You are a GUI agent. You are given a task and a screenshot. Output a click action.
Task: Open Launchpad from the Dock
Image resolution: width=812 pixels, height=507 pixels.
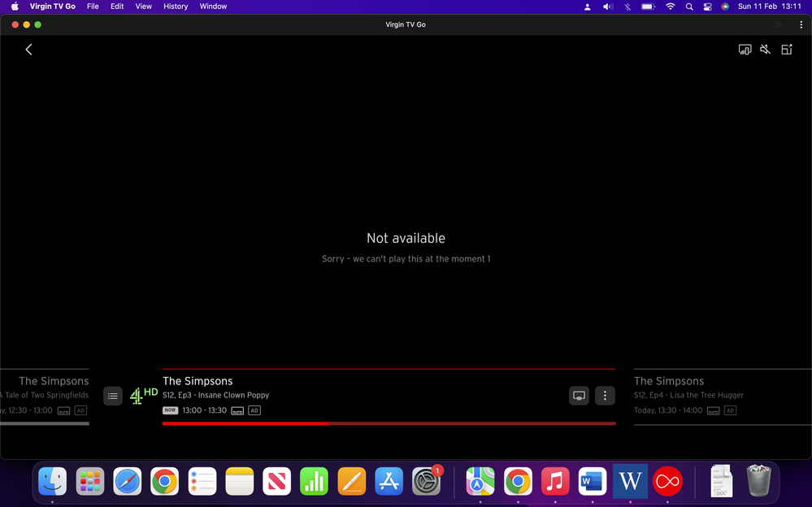[x=90, y=481]
